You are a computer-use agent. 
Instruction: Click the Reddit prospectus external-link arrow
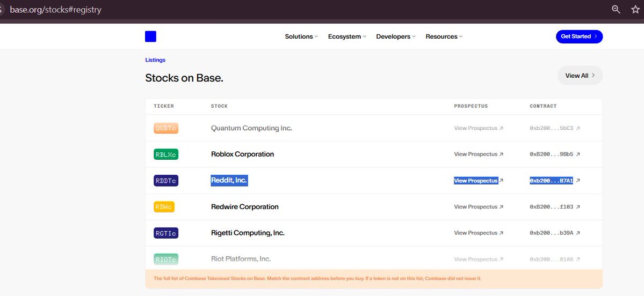point(501,181)
